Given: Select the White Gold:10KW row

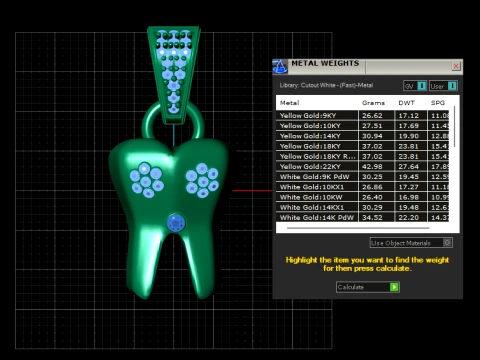Looking at the screenshot, I should click(362, 197).
